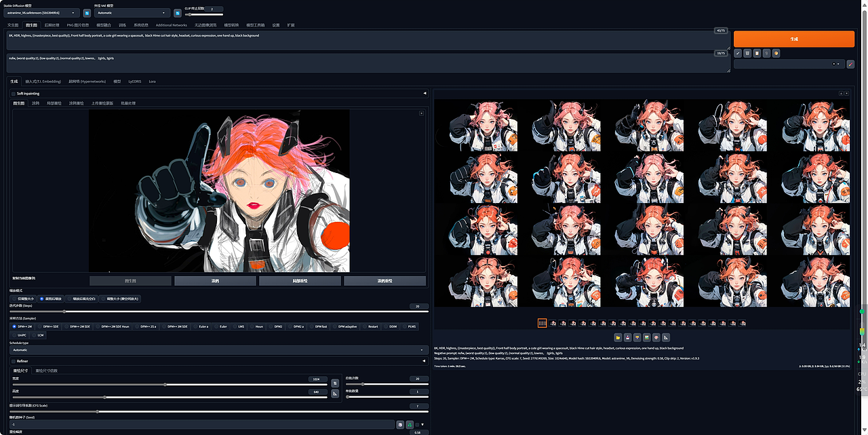
Task: Switch to the 批量处理 tab
Action: coord(128,103)
